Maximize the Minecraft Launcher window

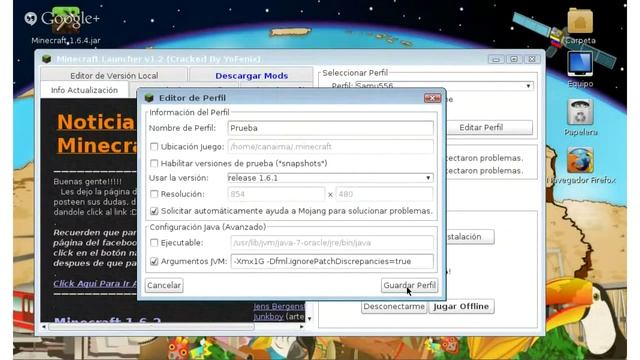click(x=514, y=59)
